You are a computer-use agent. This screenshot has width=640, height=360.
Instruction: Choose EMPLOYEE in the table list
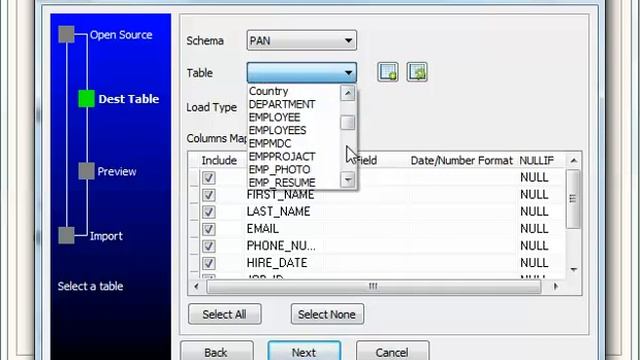(x=274, y=117)
